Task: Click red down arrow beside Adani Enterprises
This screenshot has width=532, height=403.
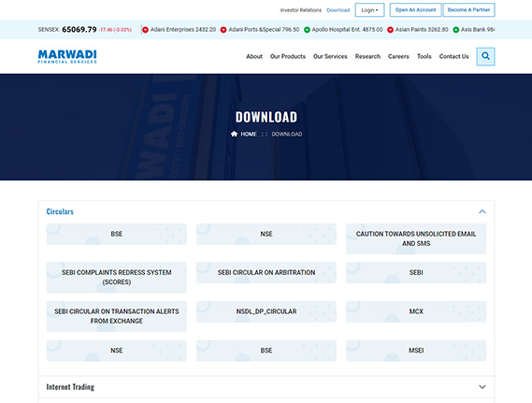Action: tap(145, 30)
